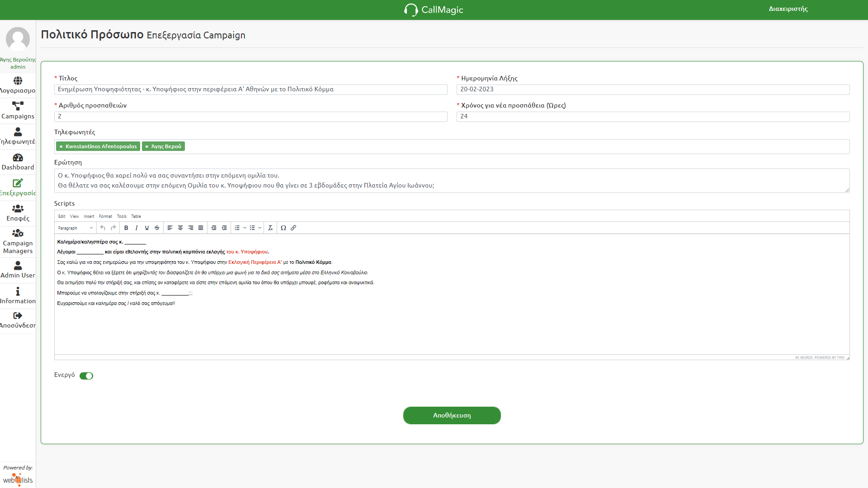The width and height of the screenshot is (868, 488).
Task: Click the Ημερομηνία Λήξης date field
Action: coord(653,89)
